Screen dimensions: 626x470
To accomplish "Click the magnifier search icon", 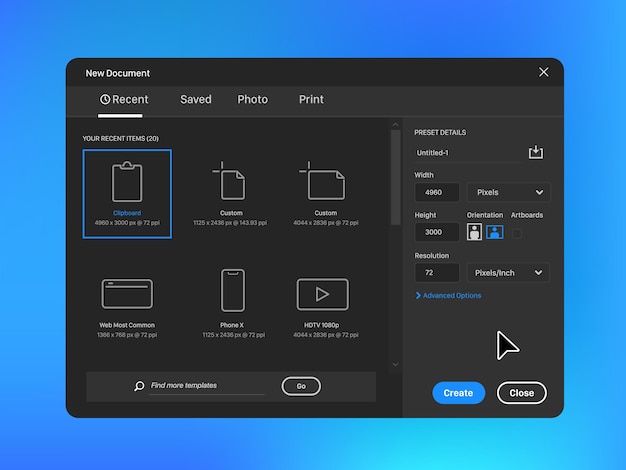I will (139, 386).
